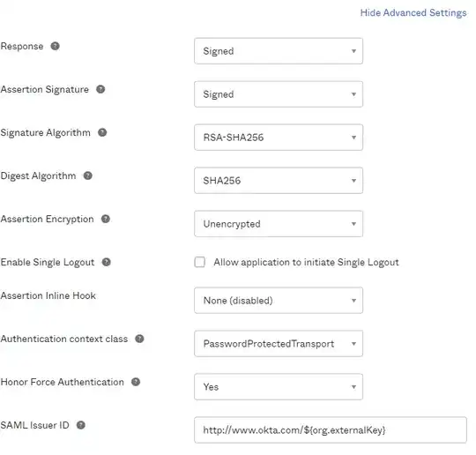
Task: Click help icon next to Response
Action: 55,46
